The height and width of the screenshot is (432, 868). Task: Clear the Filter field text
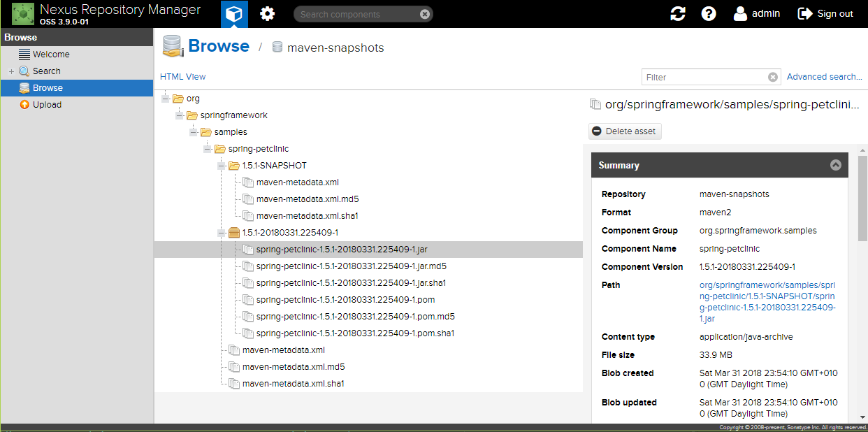[773, 77]
